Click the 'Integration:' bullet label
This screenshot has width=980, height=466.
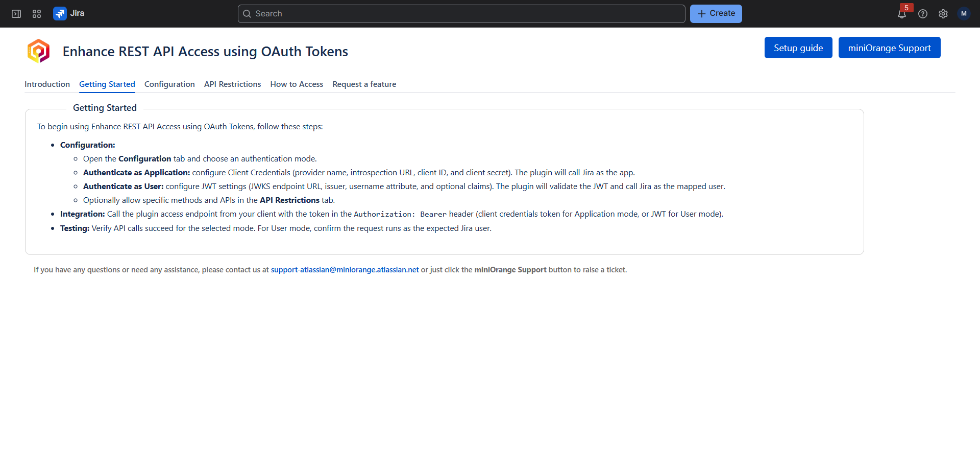[x=83, y=214]
